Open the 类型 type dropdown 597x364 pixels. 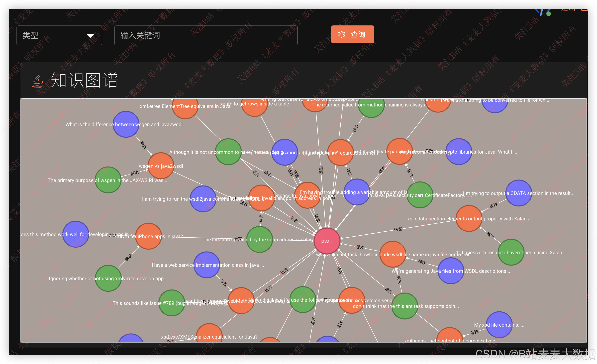tap(59, 35)
